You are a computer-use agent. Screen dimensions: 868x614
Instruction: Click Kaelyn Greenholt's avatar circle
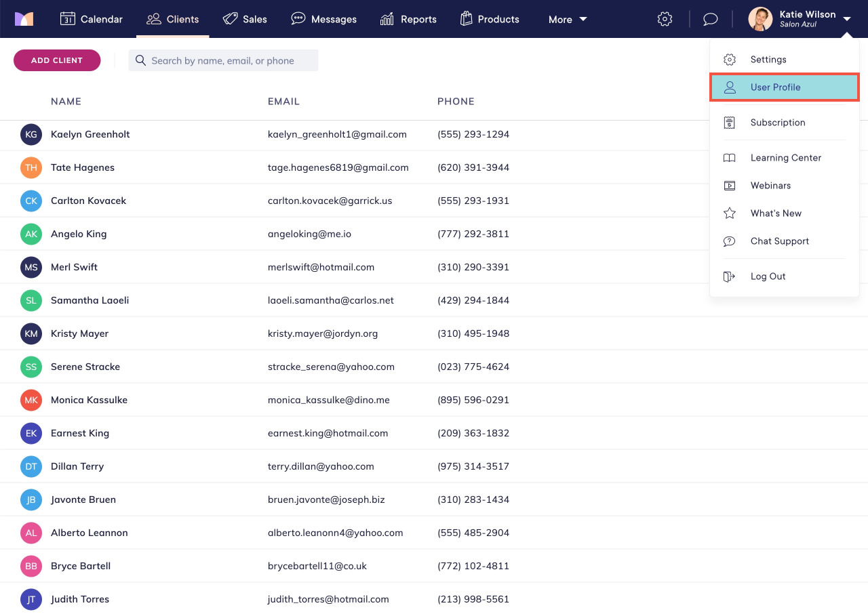[31, 134]
